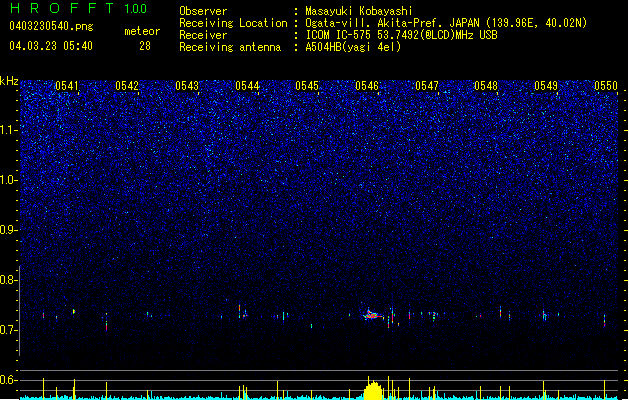Click the 0550 time marker
629x400 pixels.
click(x=606, y=86)
